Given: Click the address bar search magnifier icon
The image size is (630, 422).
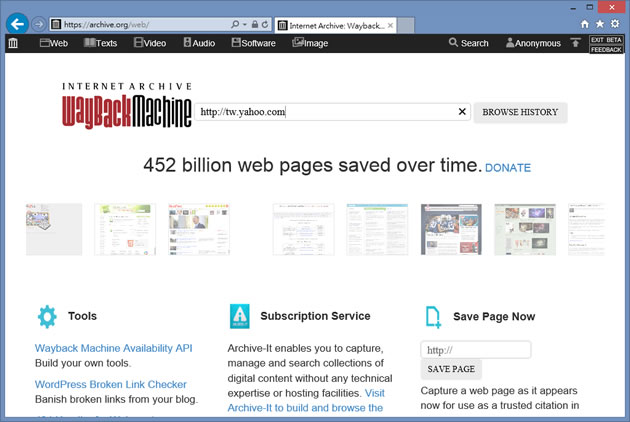Looking at the screenshot, I should [x=235, y=25].
